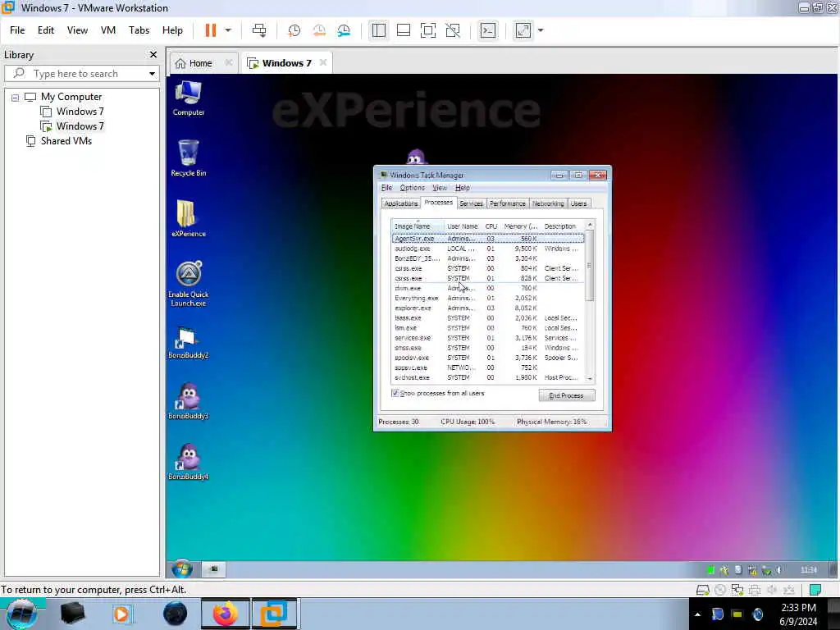Select the Computer desktop icon
Screen dimensions: 840x630
tap(189, 98)
